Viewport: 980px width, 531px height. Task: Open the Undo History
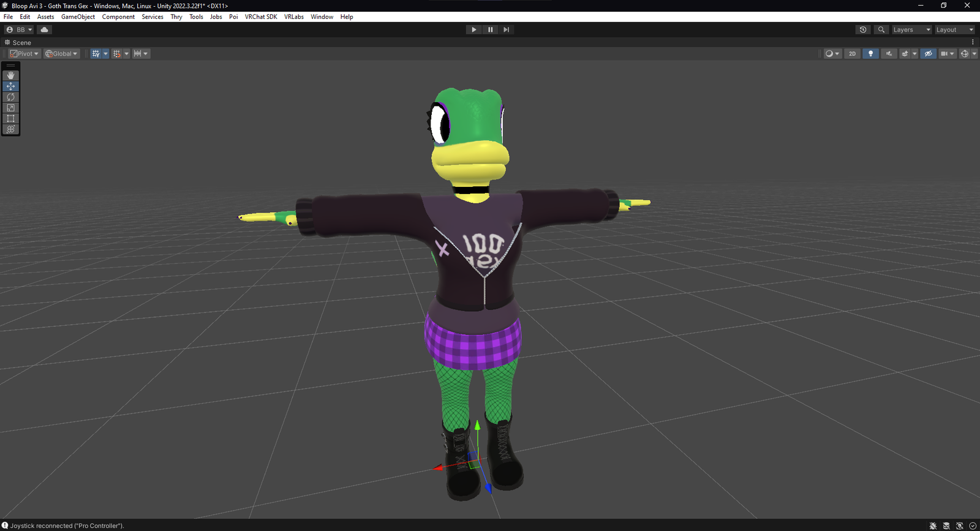[863, 29]
